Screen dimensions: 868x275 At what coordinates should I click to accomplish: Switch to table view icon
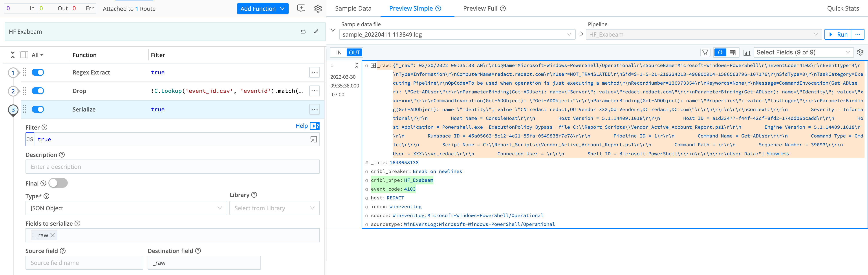(732, 53)
